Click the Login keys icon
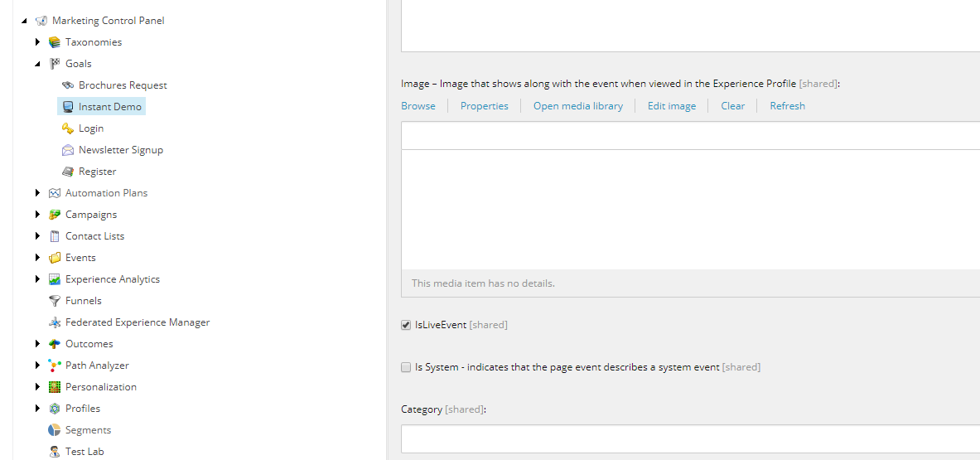 (68, 128)
